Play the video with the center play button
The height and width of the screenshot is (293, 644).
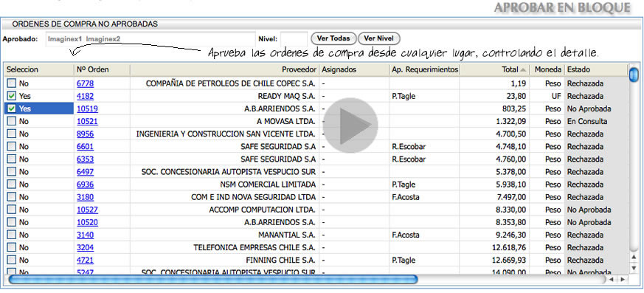click(350, 125)
